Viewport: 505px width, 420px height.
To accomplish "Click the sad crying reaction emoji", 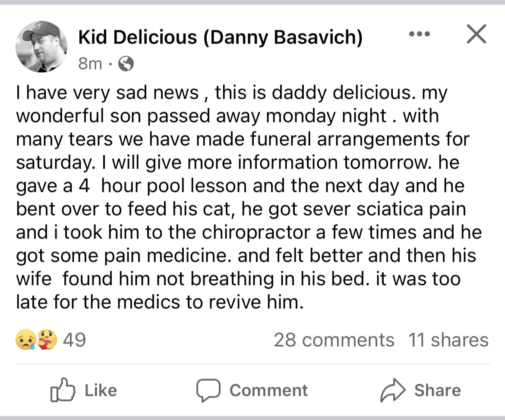I will pos(24,340).
